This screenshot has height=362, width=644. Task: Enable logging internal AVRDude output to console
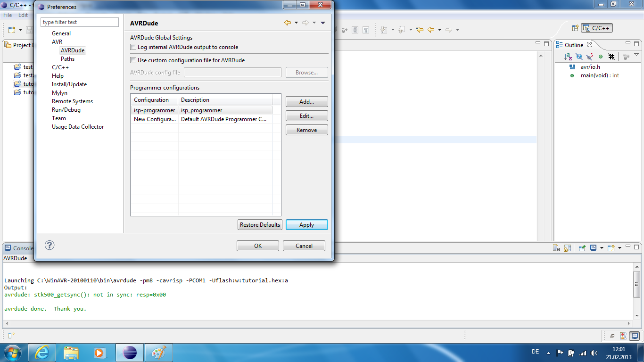pyautogui.click(x=133, y=47)
